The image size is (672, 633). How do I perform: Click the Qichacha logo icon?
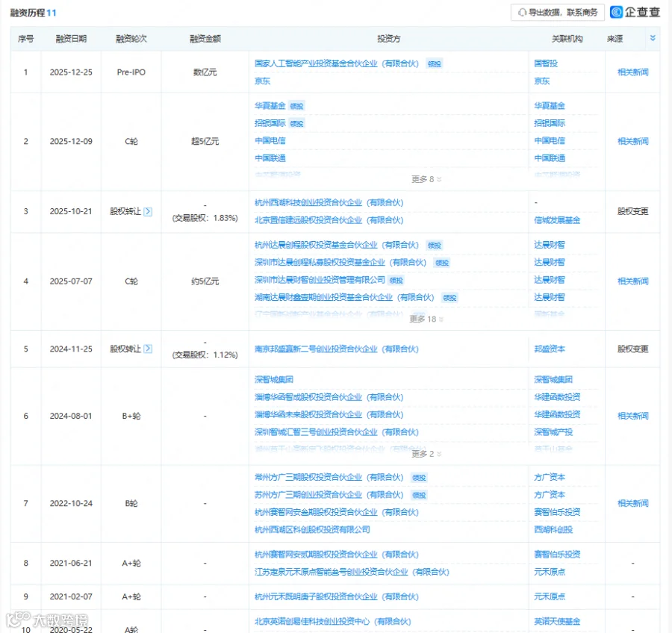[x=616, y=12]
